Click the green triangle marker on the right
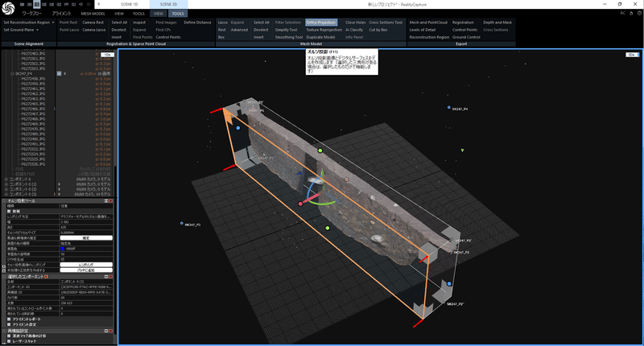644x346 pixels. (x=462, y=150)
